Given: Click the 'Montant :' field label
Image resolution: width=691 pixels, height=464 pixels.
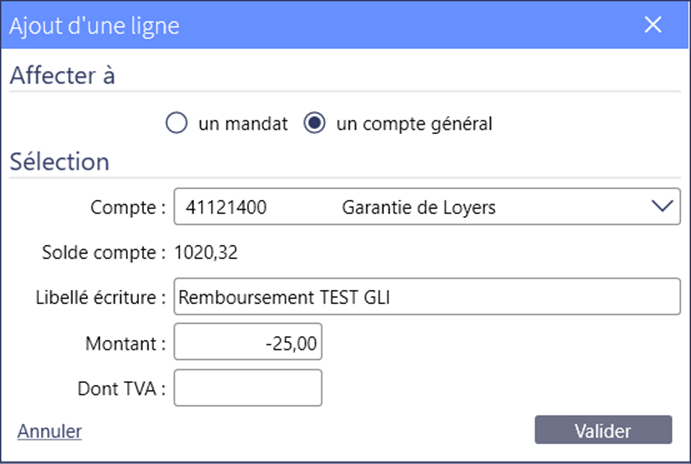Looking at the screenshot, I should (x=126, y=343).
